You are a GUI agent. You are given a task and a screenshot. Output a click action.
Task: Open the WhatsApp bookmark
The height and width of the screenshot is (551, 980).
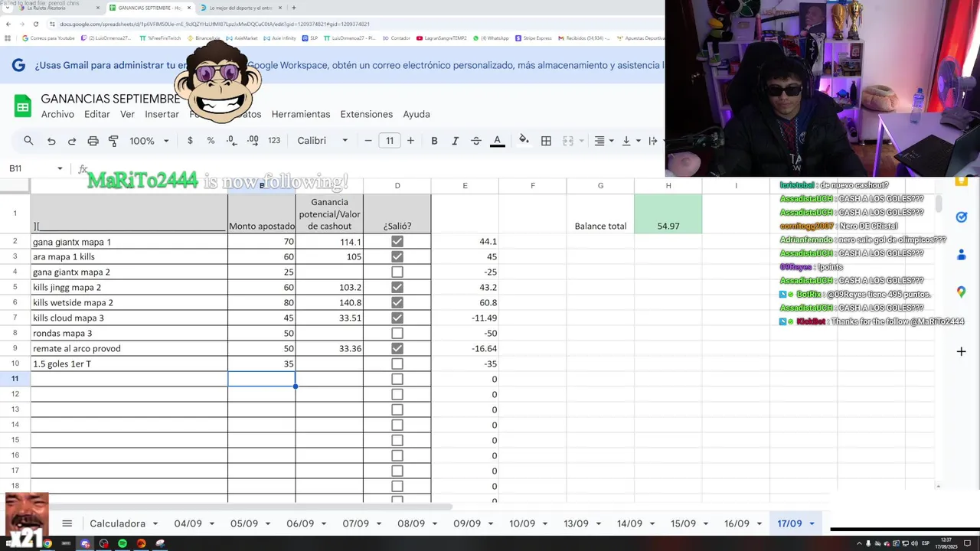pyautogui.click(x=491, y=37)
